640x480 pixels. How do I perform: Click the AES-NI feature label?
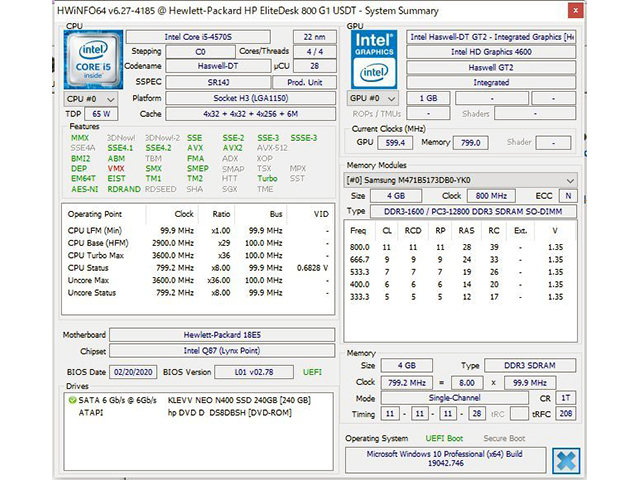(84, 189)
